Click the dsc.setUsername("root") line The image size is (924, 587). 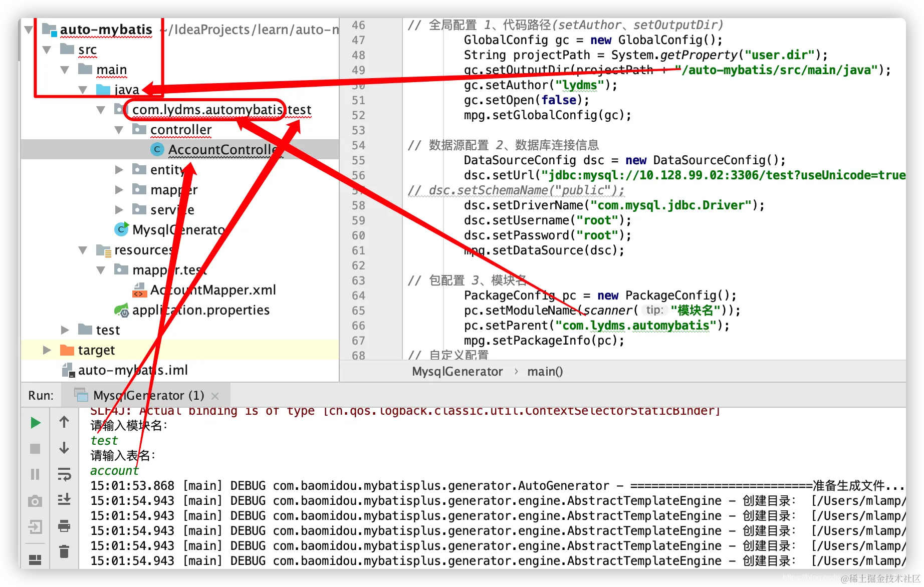(547, 220)
